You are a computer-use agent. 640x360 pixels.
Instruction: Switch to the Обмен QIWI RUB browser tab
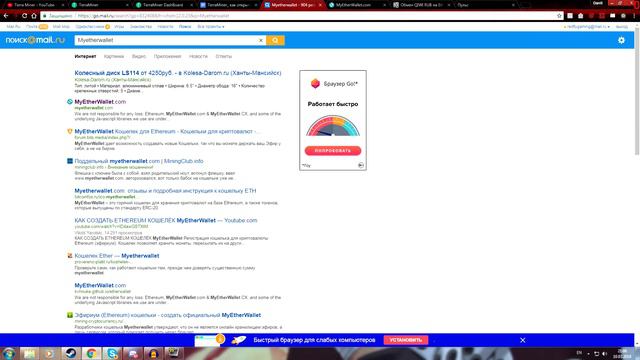click(420, 5)
